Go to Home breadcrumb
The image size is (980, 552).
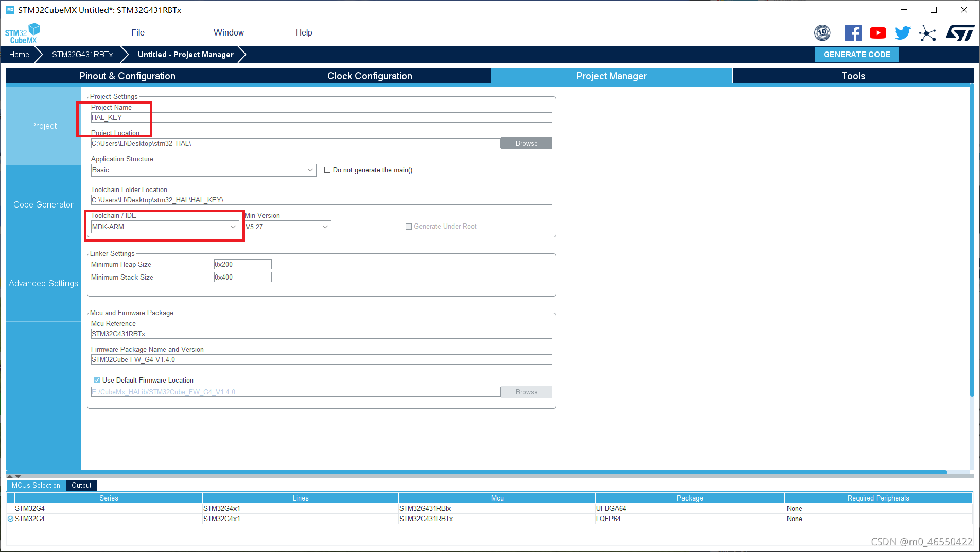[19, 55]
